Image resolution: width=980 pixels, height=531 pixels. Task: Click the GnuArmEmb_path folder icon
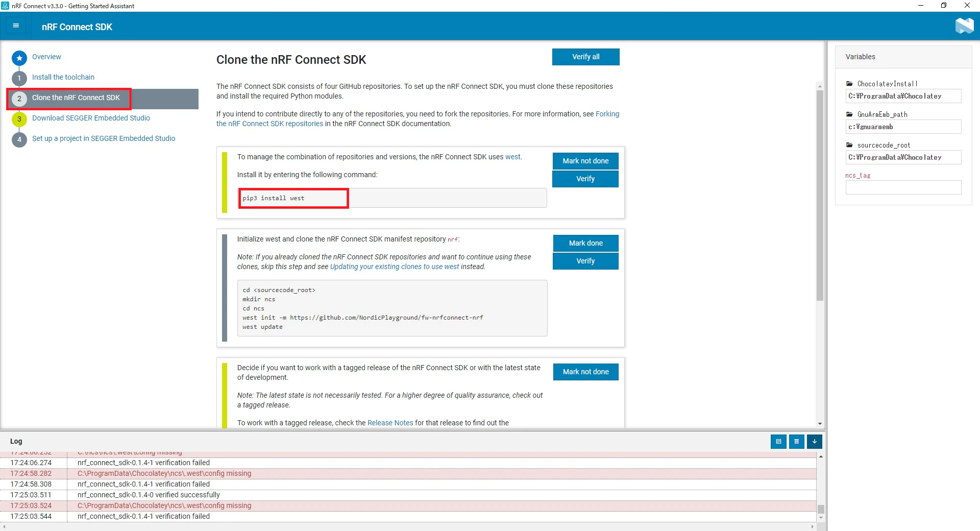coord(849,114)
